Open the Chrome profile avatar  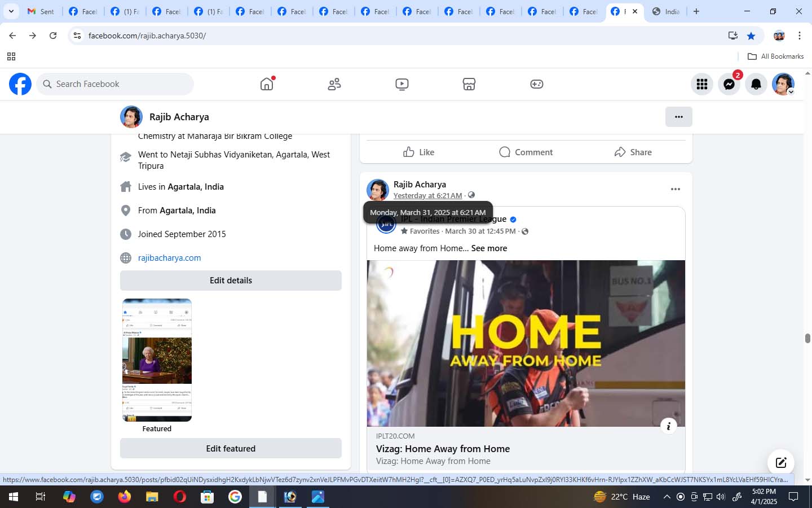tap(779, 36)
